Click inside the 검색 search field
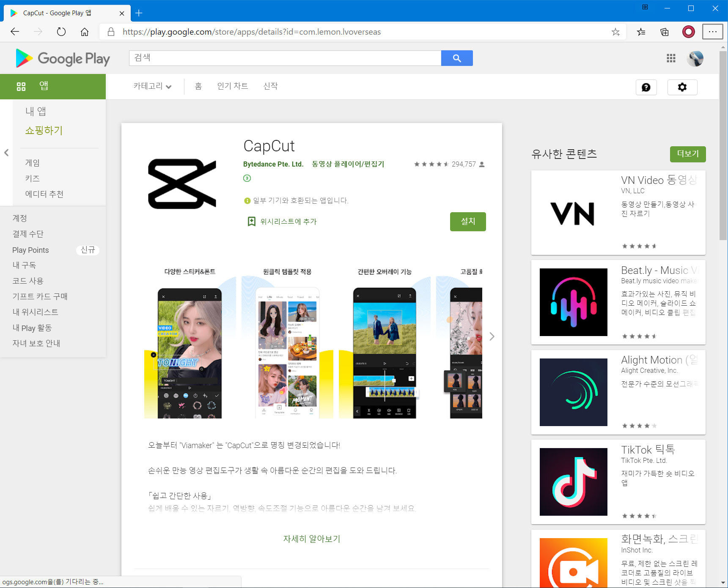Viewport: 728px width, 588px height. pyautogui.click(x=285, y=58)
